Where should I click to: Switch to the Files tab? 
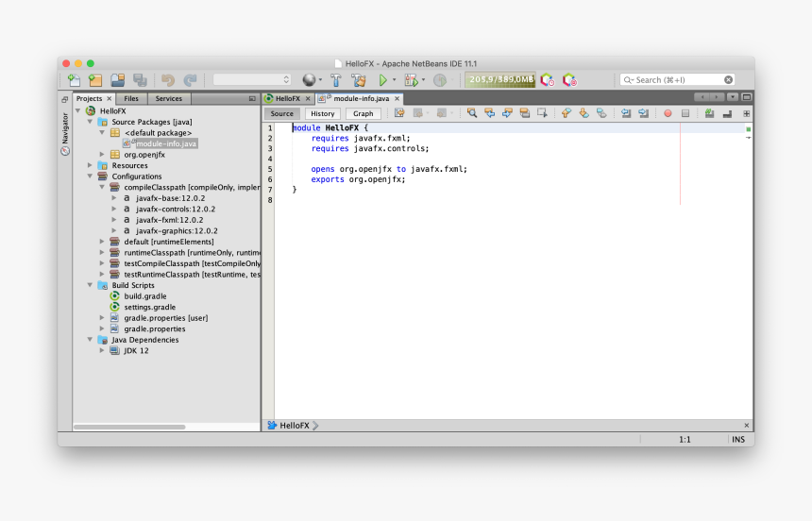point(131,98)
